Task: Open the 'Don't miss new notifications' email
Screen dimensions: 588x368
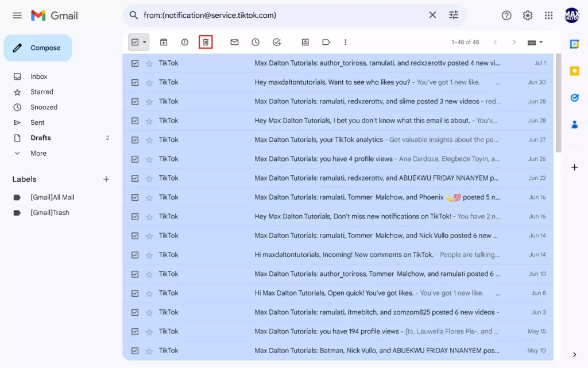Action: point(338,217)
